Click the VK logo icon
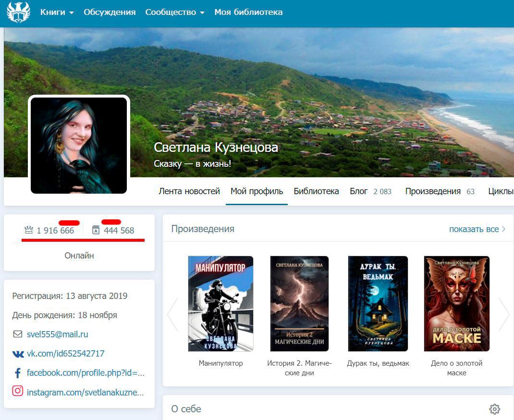Image resolution: width=514 pixels, height=420 pixels. click(18, 354)
